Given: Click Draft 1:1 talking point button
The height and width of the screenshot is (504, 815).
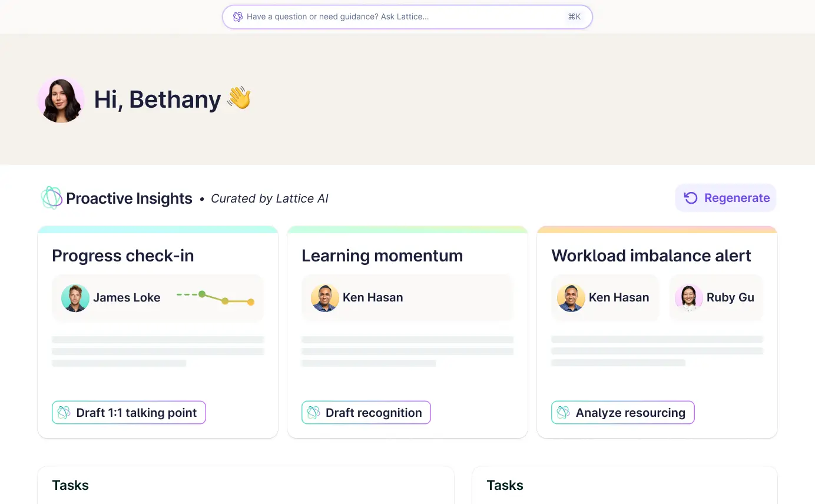Looking at the screenshot, I should (128, 413).
